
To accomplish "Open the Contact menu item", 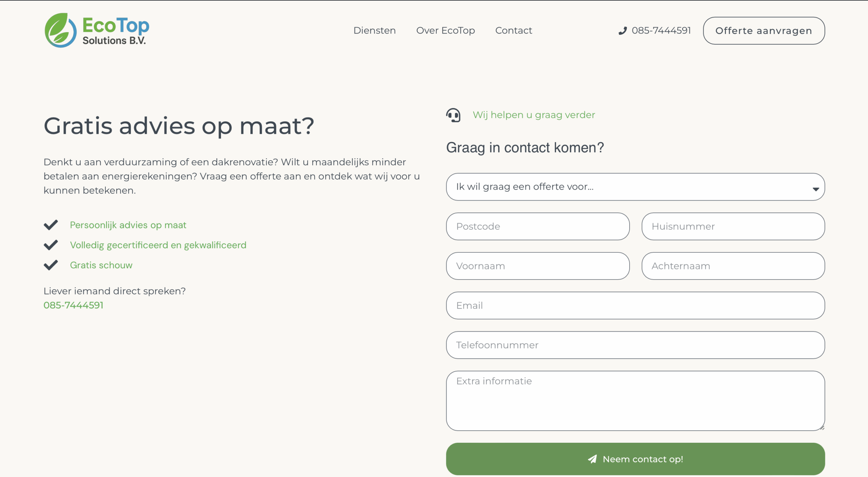I will click(x=514, y=30).
